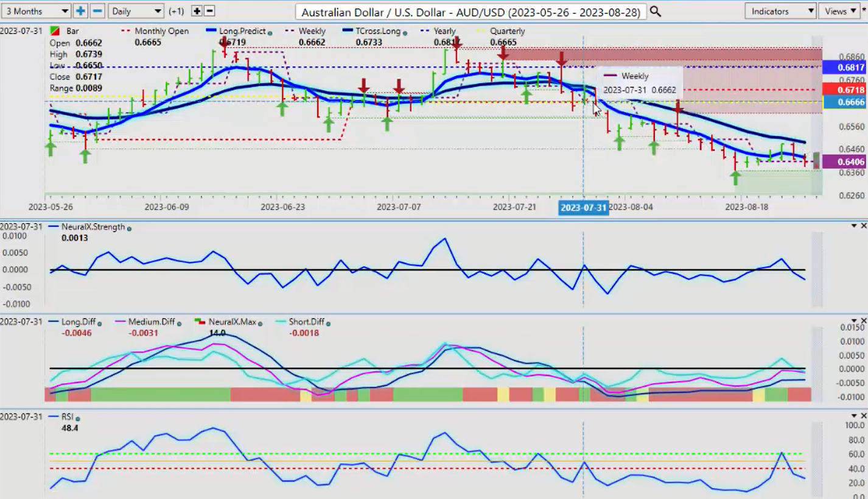The image size is (868, 499).
Task: Click the 0.6406 purple price axis marker
Action: click(844, 161)
